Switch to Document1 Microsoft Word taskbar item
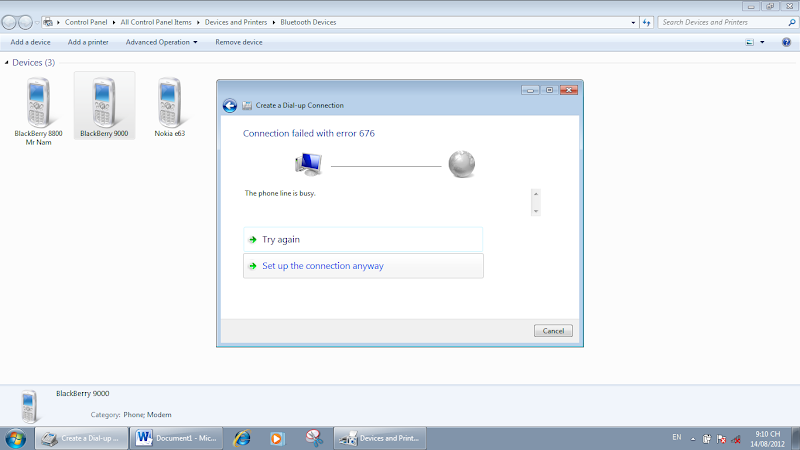Viewport: 800px width, 450px height. tap(177, 438)
